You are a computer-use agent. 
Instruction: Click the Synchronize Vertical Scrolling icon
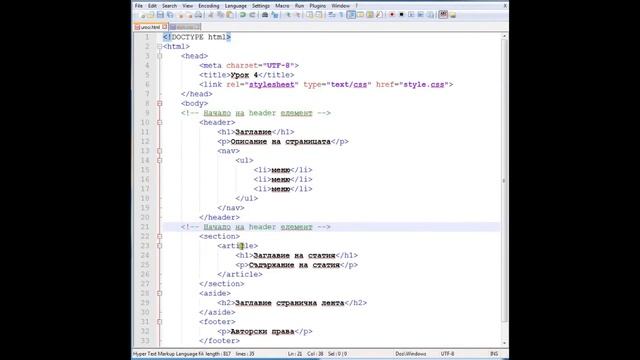pos(309,15)
